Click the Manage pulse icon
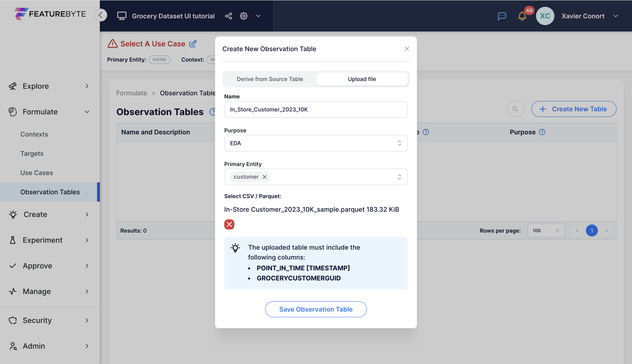The image size is (632, 364). click(x=12, y=291)
